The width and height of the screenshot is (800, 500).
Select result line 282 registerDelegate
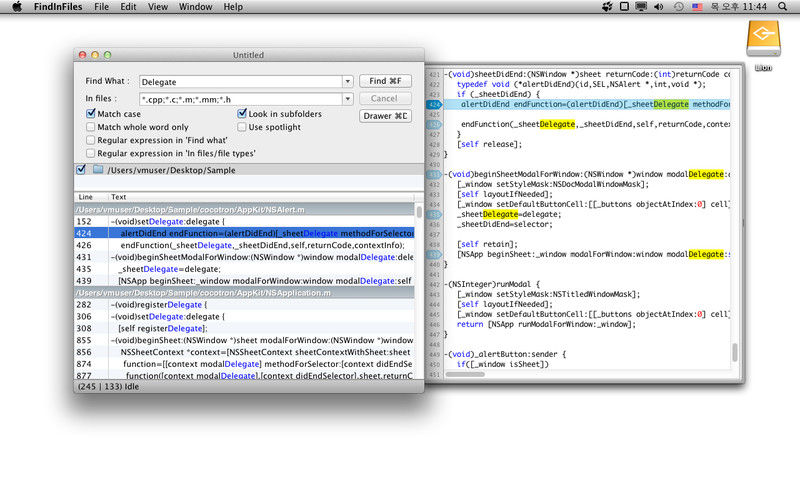pyautogui.click(x=244, y=305)
